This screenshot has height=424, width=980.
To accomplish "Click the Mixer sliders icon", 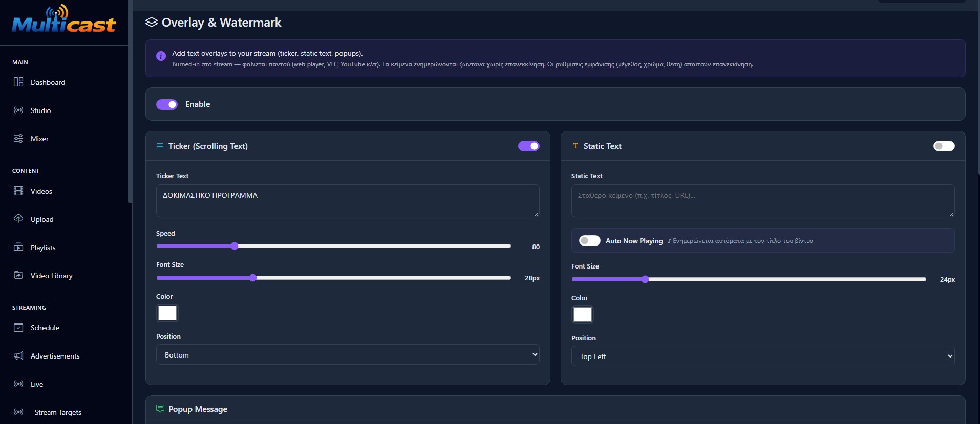I will [18, 138].
